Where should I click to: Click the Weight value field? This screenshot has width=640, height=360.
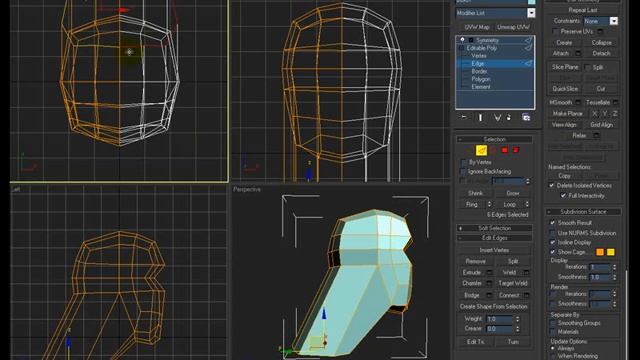pyautogui.click(x=500, y=319)
